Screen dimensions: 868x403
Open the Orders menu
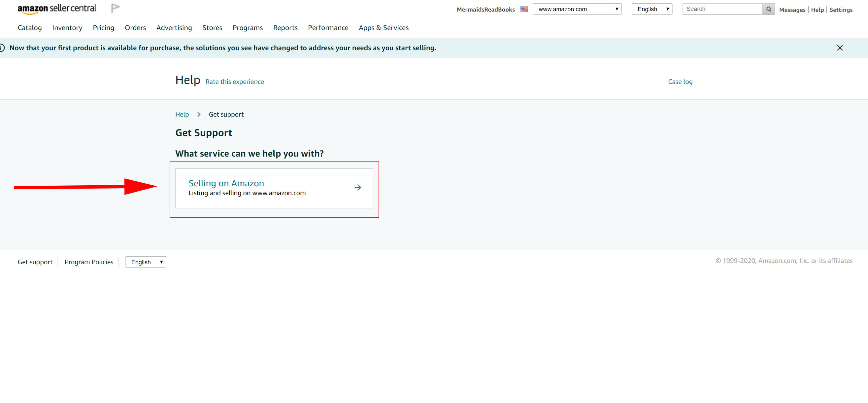click(135, 28)
